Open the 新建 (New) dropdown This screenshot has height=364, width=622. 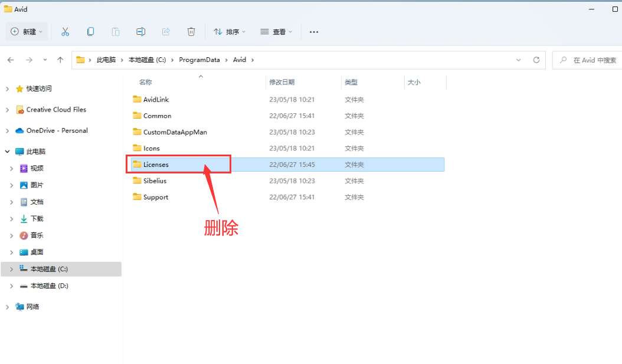[x=27, y=32]
